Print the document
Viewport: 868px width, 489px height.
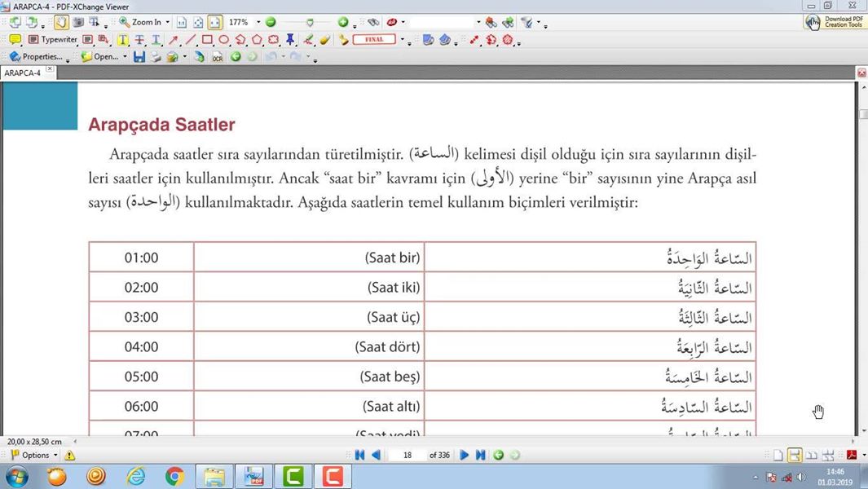156,56
